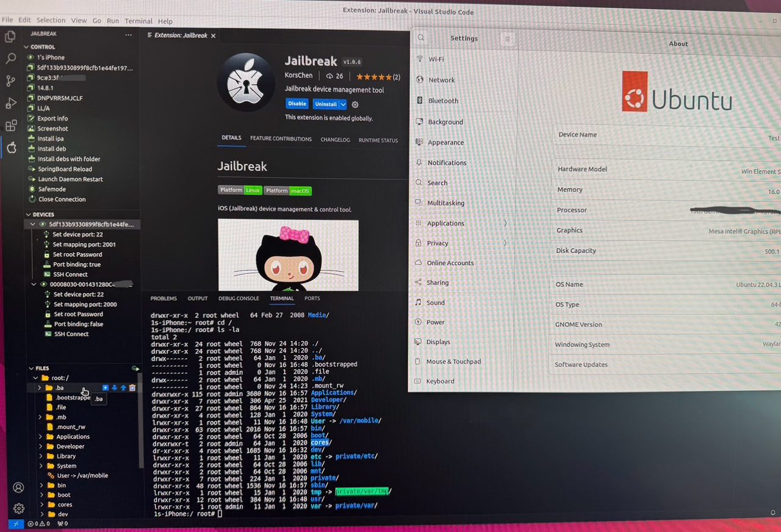Click the new file icon on .ba row

[105, 387]
